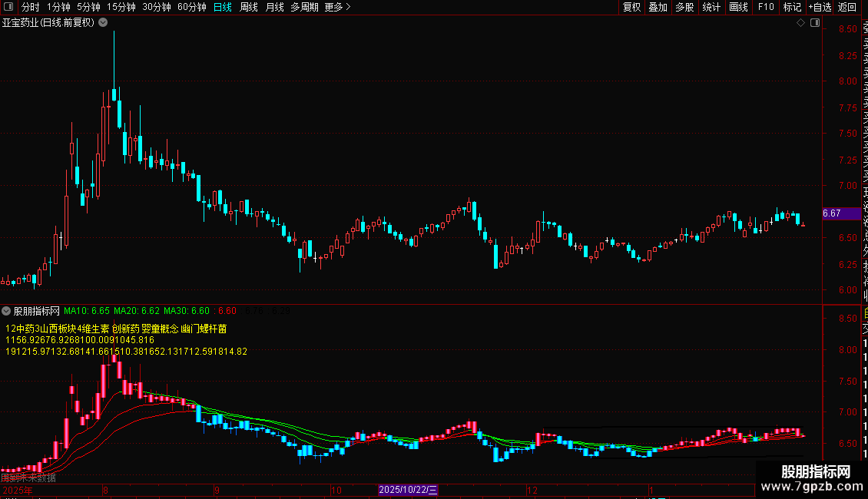The width and height of the screenshot is (868, 499).
Task: Click the MA20: 6.62 label
Action: (137, 311)
